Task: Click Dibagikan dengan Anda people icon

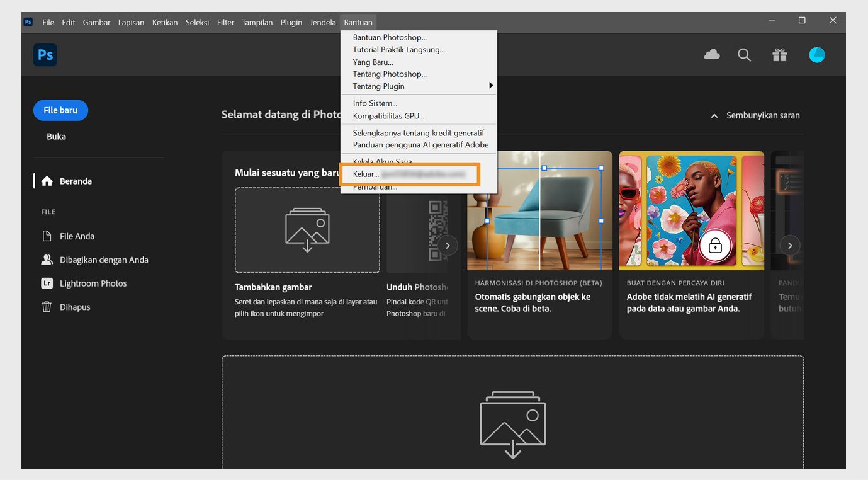Action: pyautogui.click(x=47, y=259)
